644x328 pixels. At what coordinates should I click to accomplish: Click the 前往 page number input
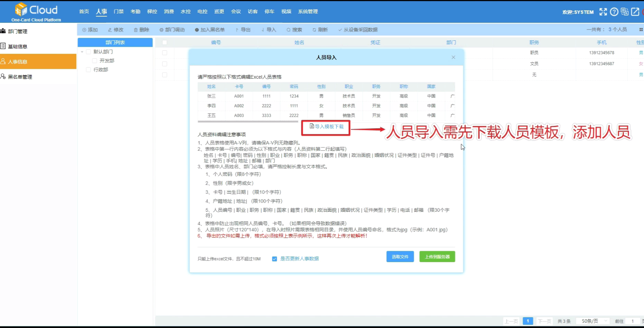[x=633, y=321]
